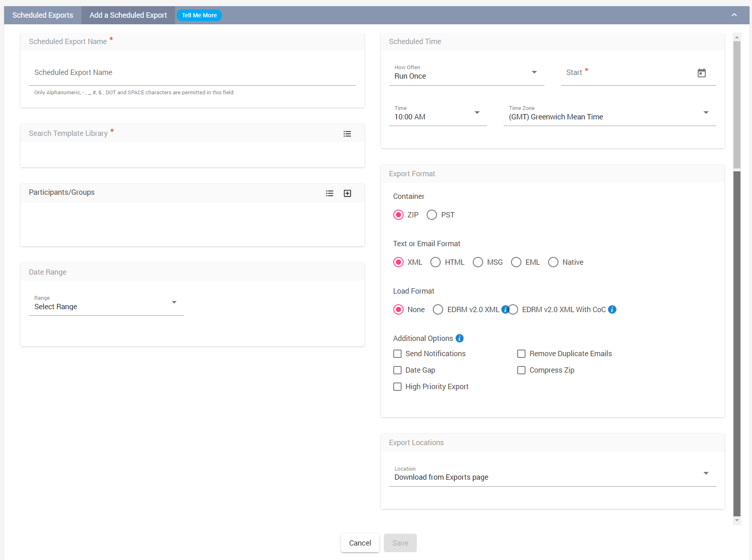Screen dimensions: 752x560
Task: Choose HTML as text or email format
Action: pos(435,262)
